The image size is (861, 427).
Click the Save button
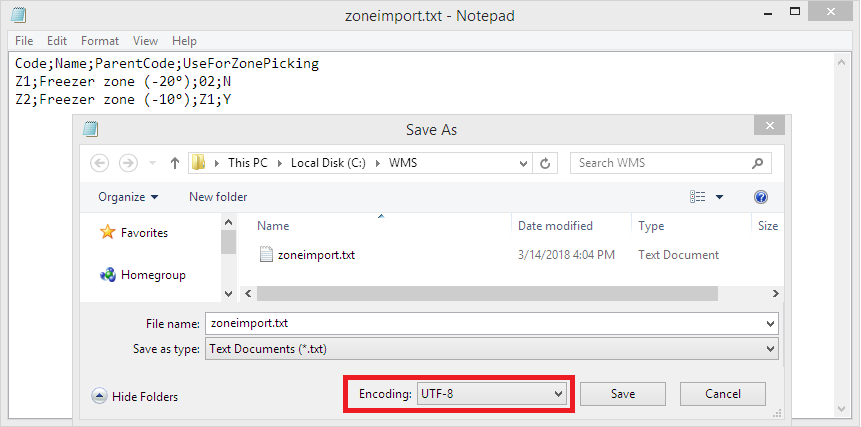pos(623,394)
